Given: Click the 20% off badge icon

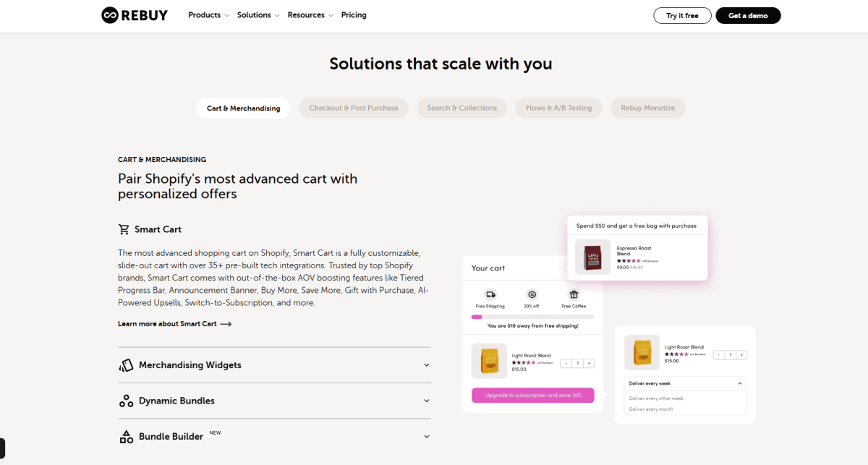Looking at the screenshot, I should pyautogui.click(x=532, y=294).
